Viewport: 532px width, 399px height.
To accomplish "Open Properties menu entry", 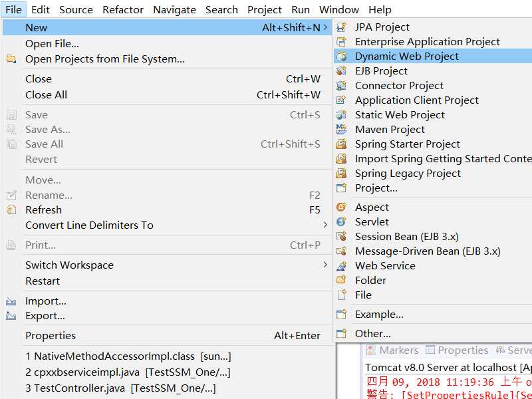I will [168, 336].
